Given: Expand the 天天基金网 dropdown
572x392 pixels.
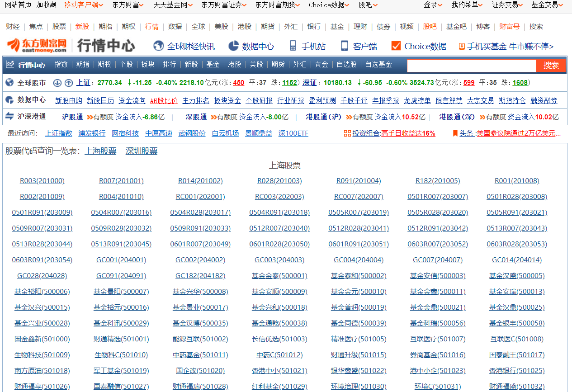Looking at the screenshot, I should click(x=173, y=5).
